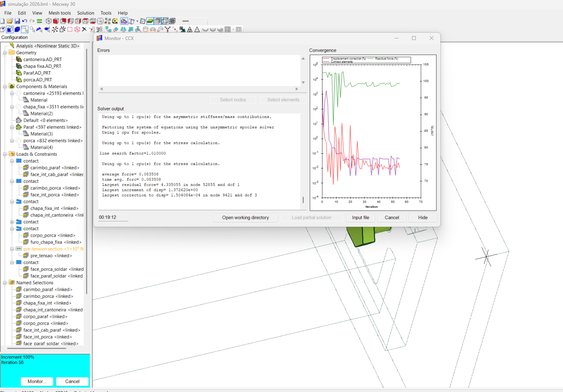Viewport: 563px width, 392px height.
Task: Click the new blank document icon
Action: coord(3,21)
